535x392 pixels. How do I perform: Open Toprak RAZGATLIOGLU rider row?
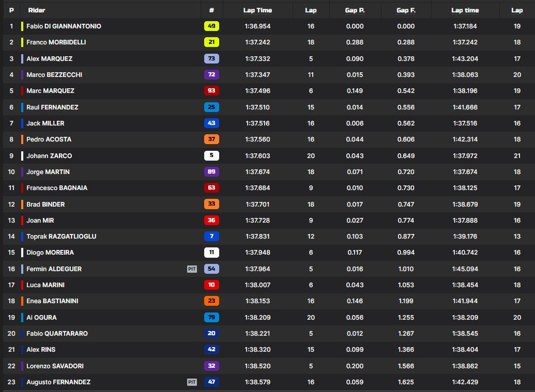(61, 237)
